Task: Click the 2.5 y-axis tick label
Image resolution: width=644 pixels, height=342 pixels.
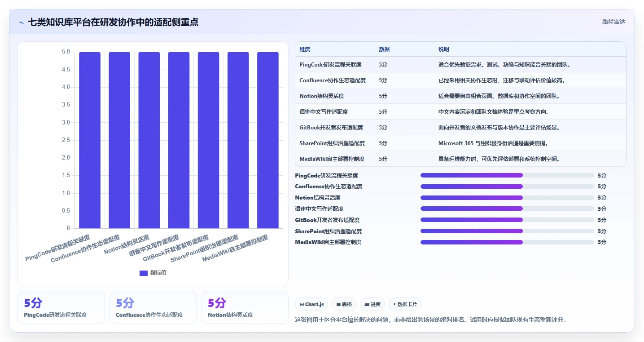Action: pyautogui.click(x=66, y=140)
